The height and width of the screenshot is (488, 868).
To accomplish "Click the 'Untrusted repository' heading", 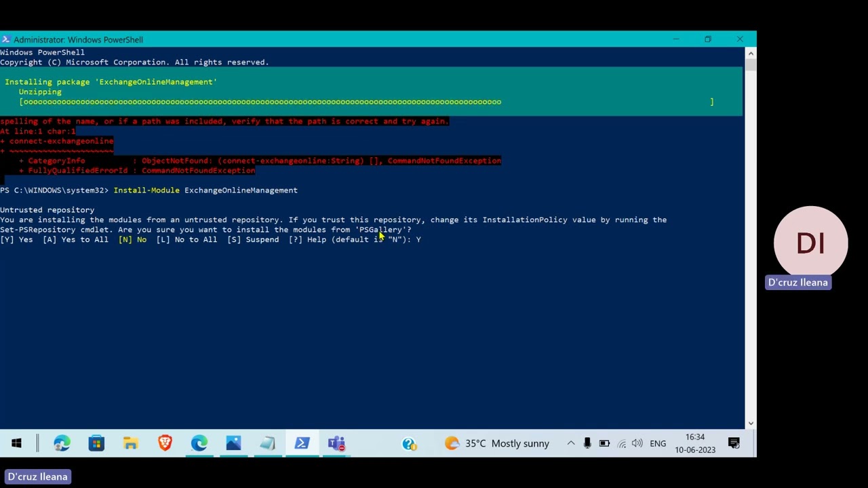I will tap(47, 210).
